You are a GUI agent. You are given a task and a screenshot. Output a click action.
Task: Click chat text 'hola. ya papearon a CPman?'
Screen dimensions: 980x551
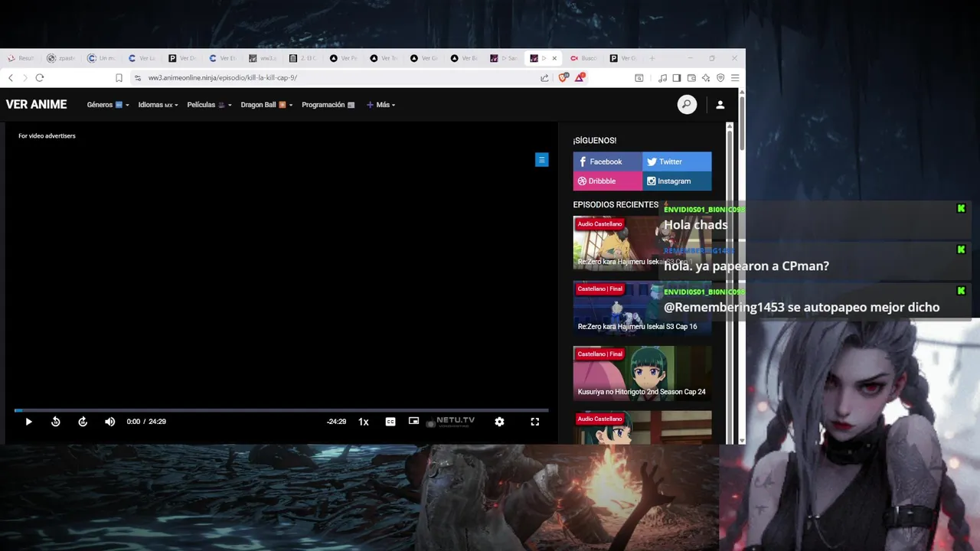(x=746, y=266)
